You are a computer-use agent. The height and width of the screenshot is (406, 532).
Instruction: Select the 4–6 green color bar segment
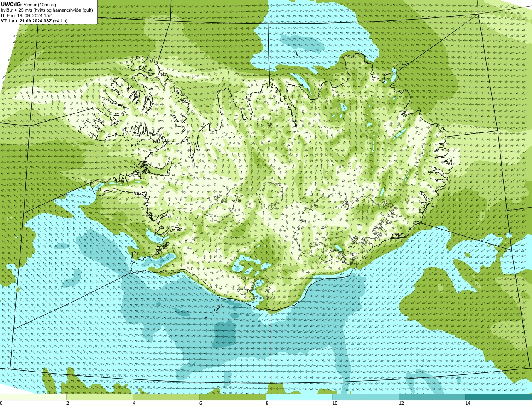point(167,397)
